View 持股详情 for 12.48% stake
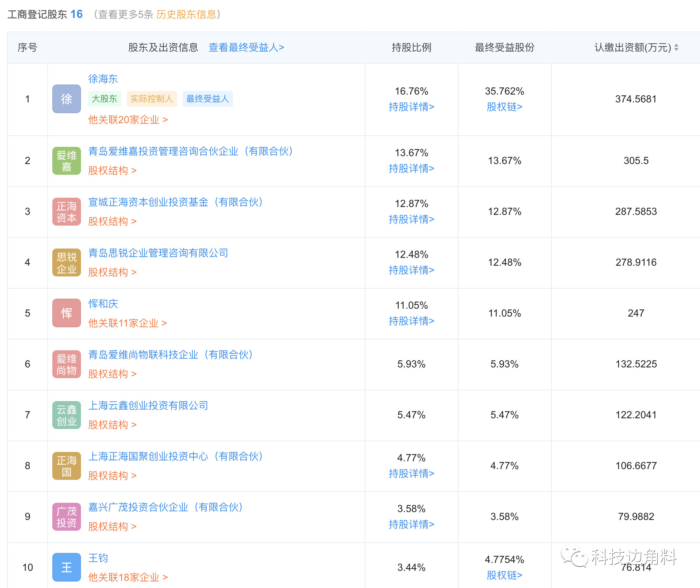Image resolution: width=700 pixels, height=588 pixels. 412,270
